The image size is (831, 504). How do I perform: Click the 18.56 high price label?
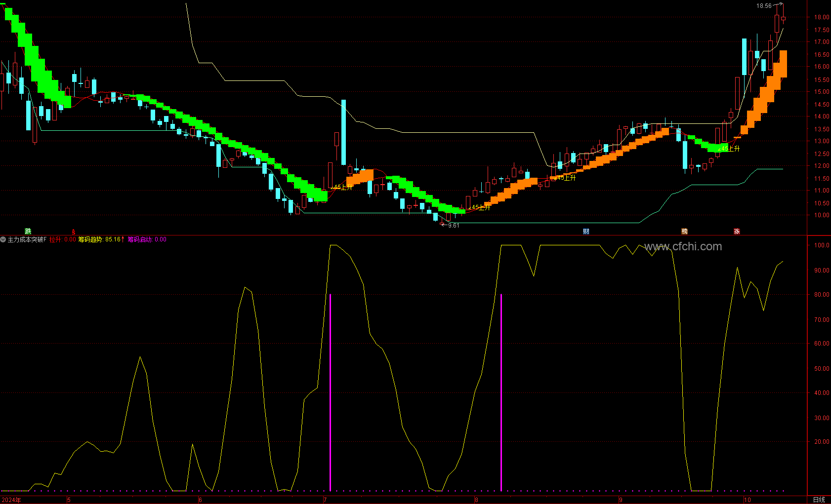point(764,6)
